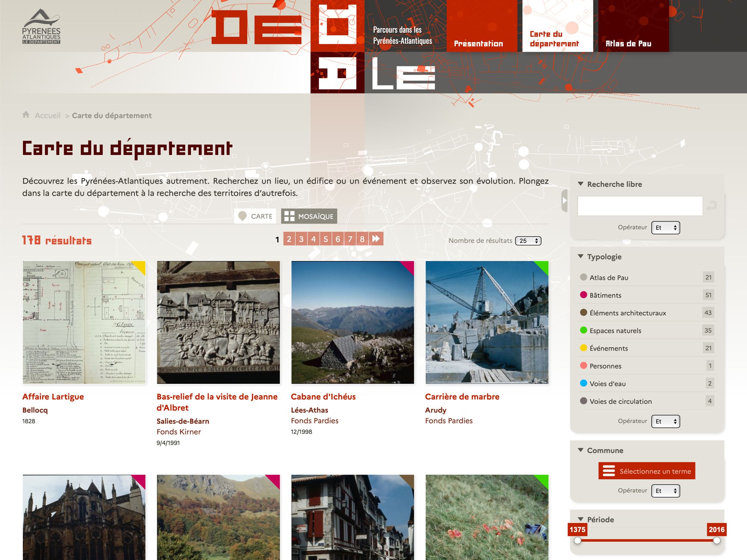Go to last results page with double arrow

376,239
